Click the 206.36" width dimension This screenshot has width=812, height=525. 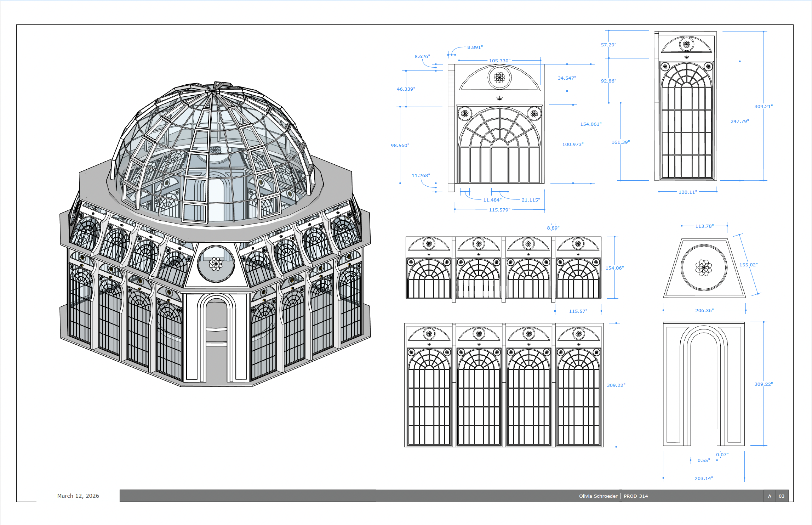coord(704,310)
